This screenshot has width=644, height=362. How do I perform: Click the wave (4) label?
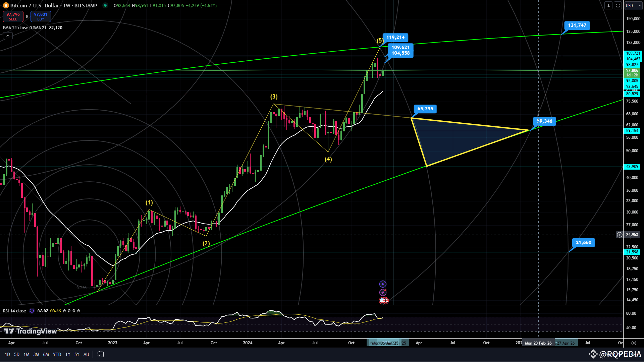328,160
